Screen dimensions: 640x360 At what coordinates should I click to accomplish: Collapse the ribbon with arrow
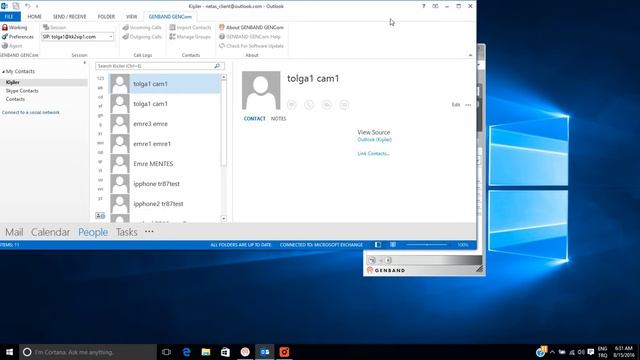point(470,55)
